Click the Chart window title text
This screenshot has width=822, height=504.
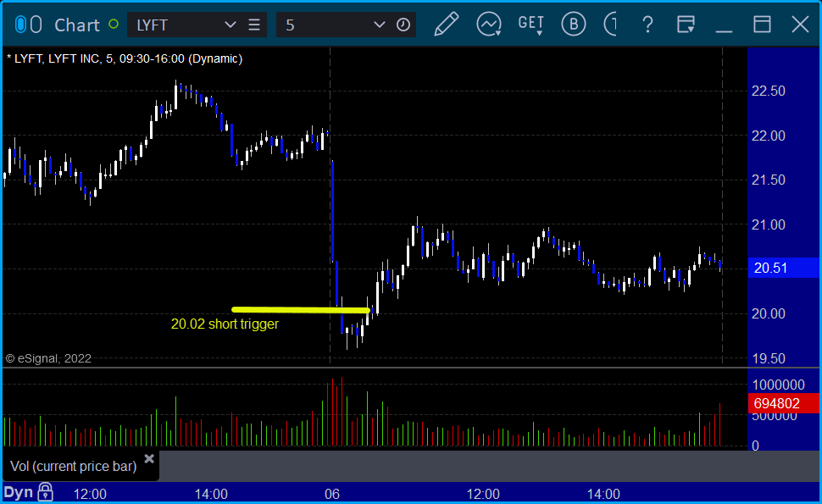click(x=77, y=25)
